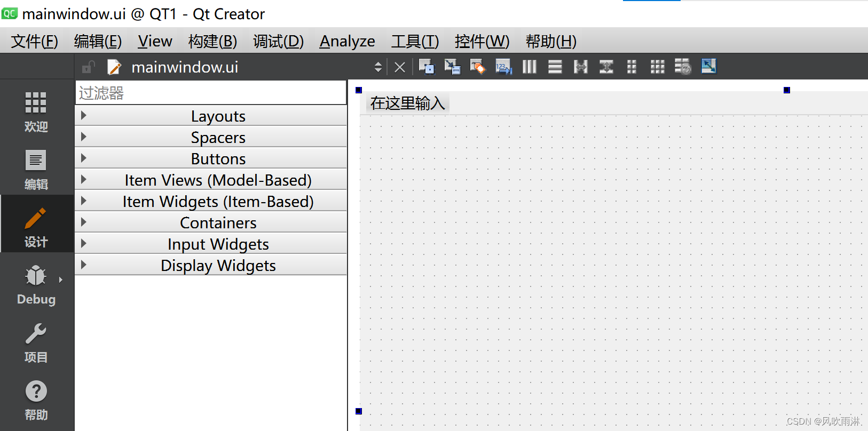Click 在这里输入 in the form menu bar

point(408,103)
